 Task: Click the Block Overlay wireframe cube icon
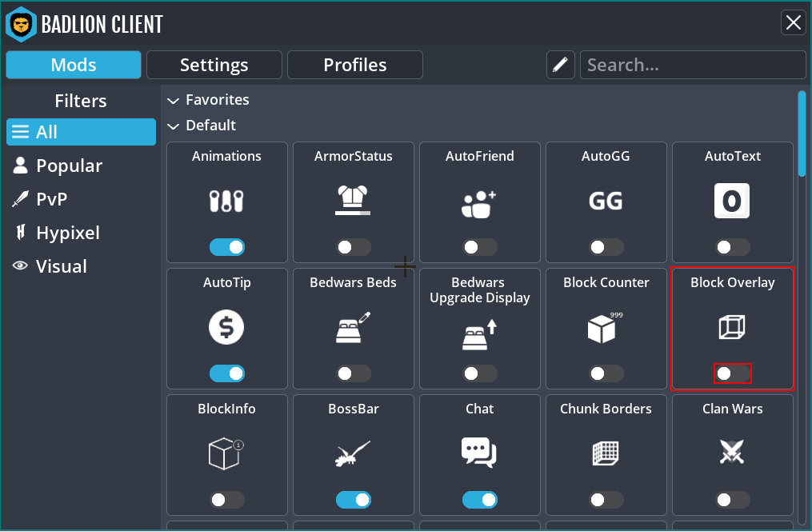pyautogui.click(x=732, y=327)
